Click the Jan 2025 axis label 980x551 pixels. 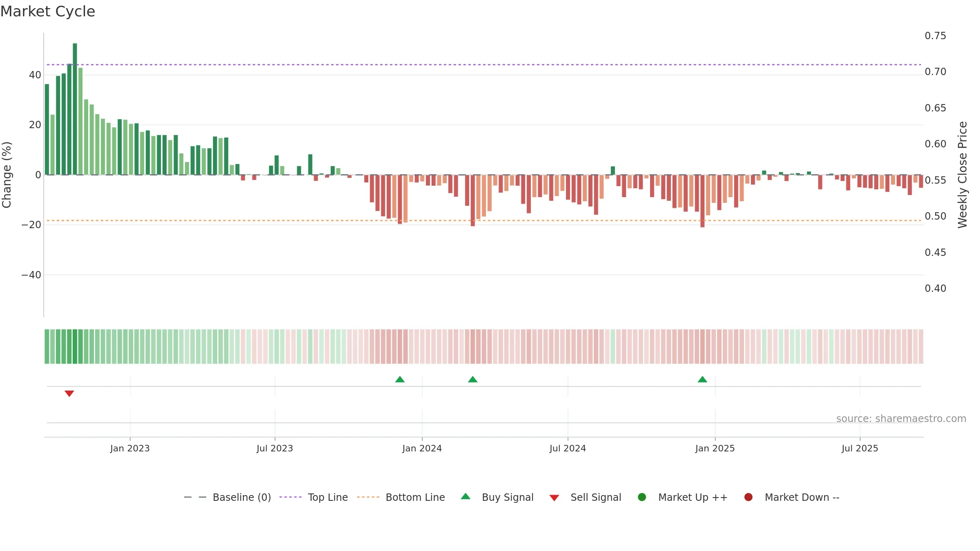[715, 449]
